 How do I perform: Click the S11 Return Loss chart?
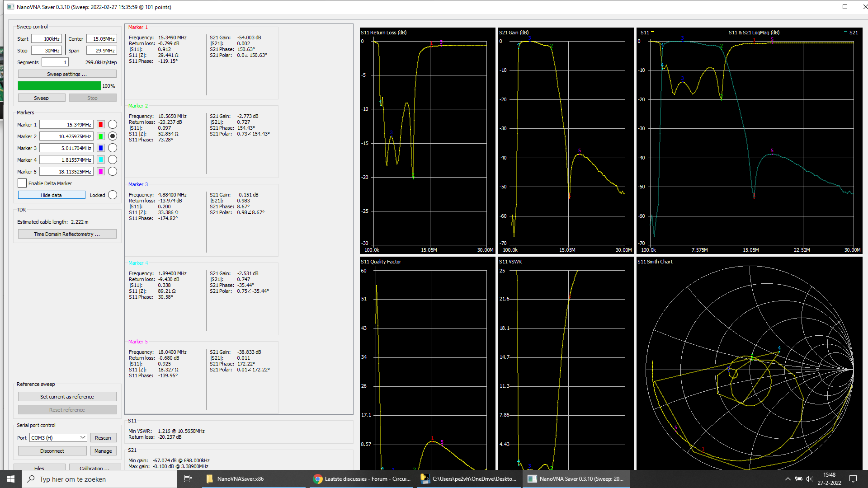tap(427, 141)
